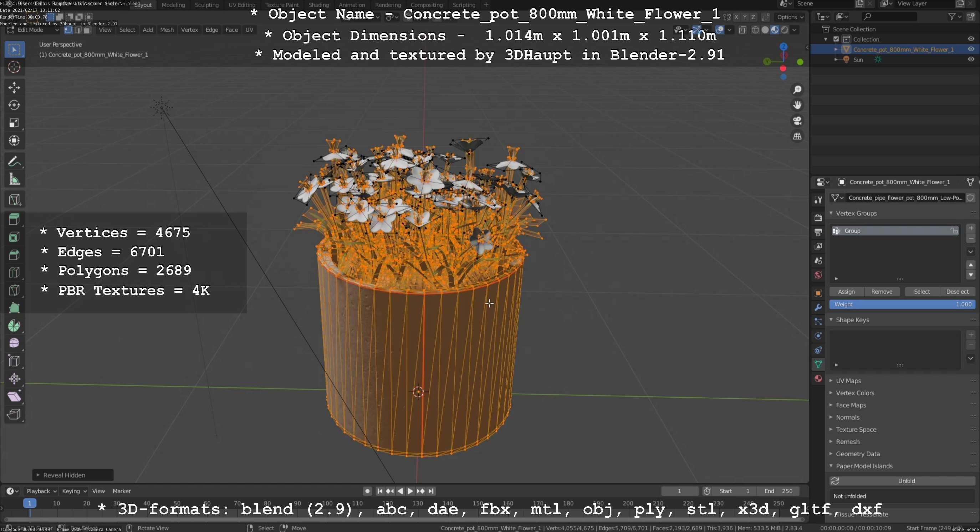Screen dimensions: 980x532
Task: Toggle camera view icon in viewport
Action: (x=797, y=121)
